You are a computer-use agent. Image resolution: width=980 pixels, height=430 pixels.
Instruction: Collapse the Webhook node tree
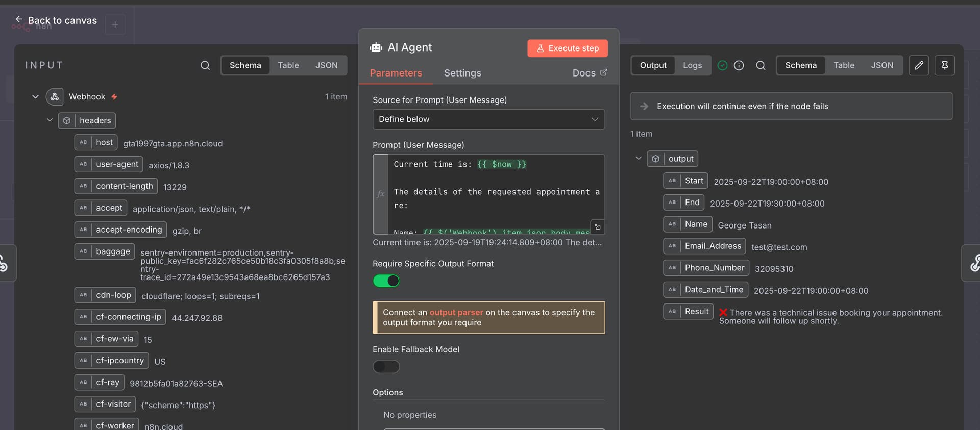tap(35, 96)
